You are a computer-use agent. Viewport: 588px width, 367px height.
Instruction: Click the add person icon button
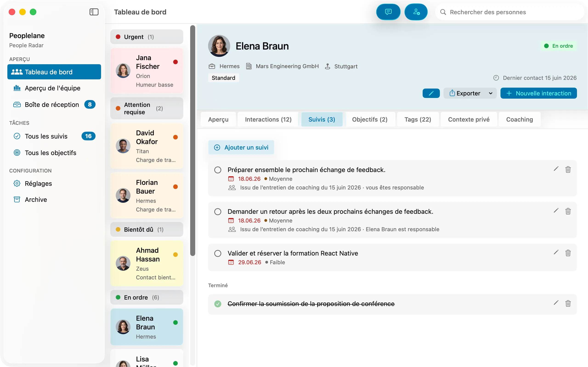(416, 12)
